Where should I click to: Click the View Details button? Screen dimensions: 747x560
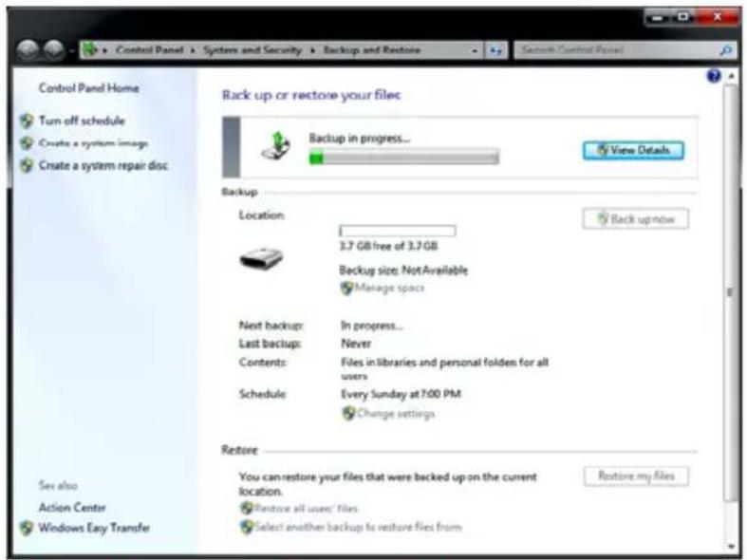coord(633,151)
